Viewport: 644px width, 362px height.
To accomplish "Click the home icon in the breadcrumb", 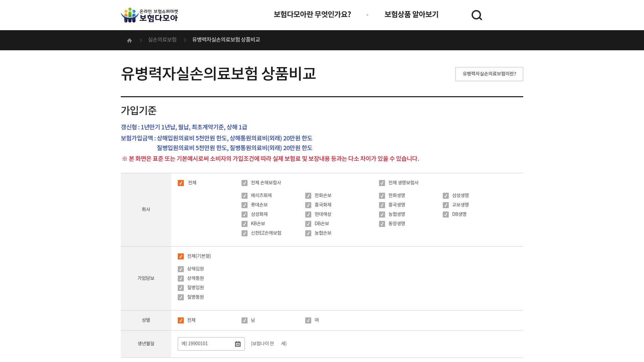I will tap(129, 40).
